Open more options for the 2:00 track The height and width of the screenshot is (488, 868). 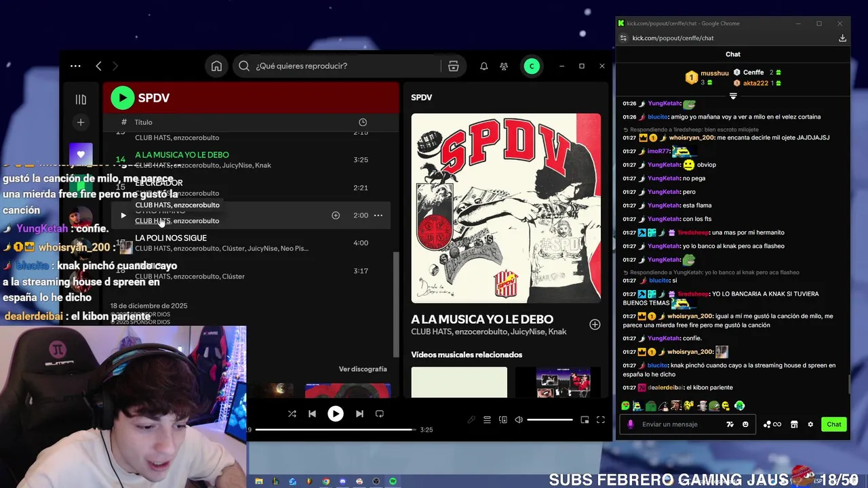[378, 216]
